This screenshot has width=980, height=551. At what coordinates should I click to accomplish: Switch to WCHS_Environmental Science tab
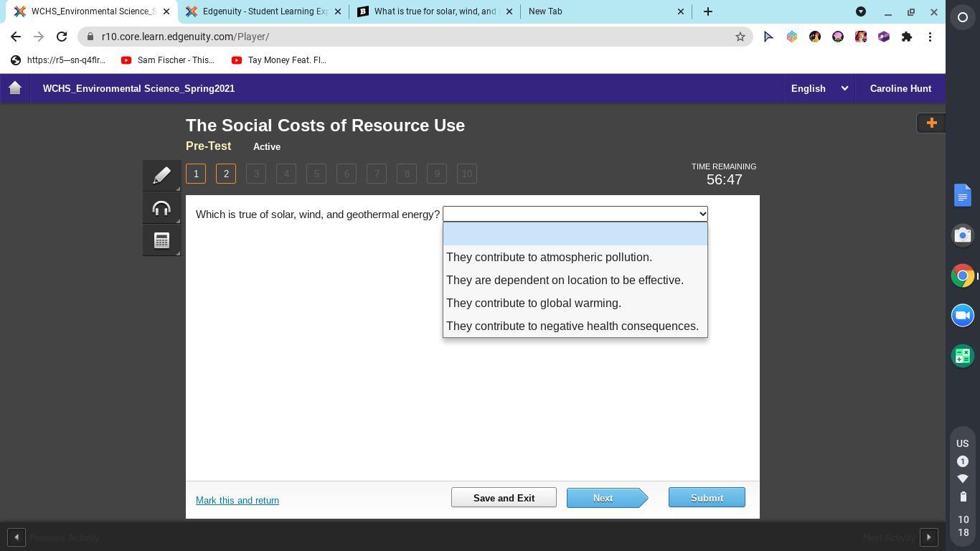(90, 11)
